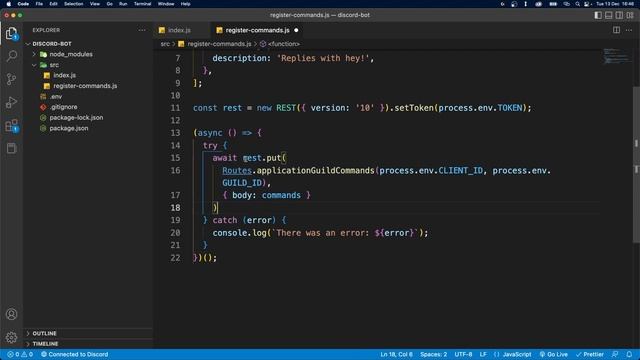Screen dimensions: 640x360
Task: Open the .env file
Action: pos(56,97)
